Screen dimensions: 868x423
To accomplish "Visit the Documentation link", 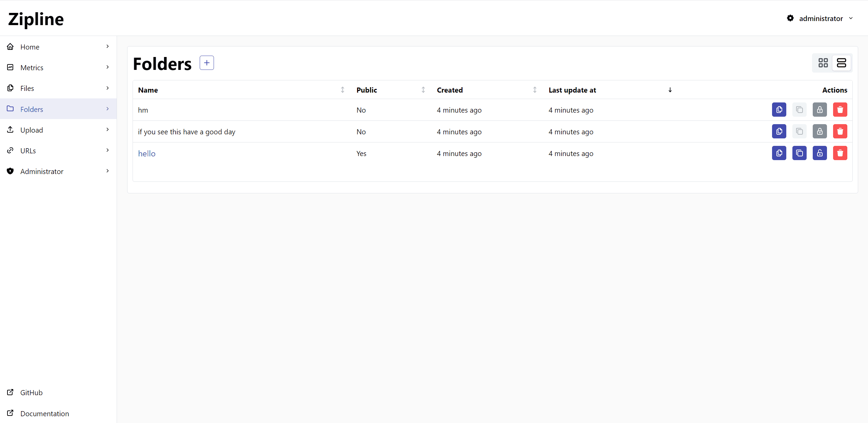I will [x=44, y=413].
